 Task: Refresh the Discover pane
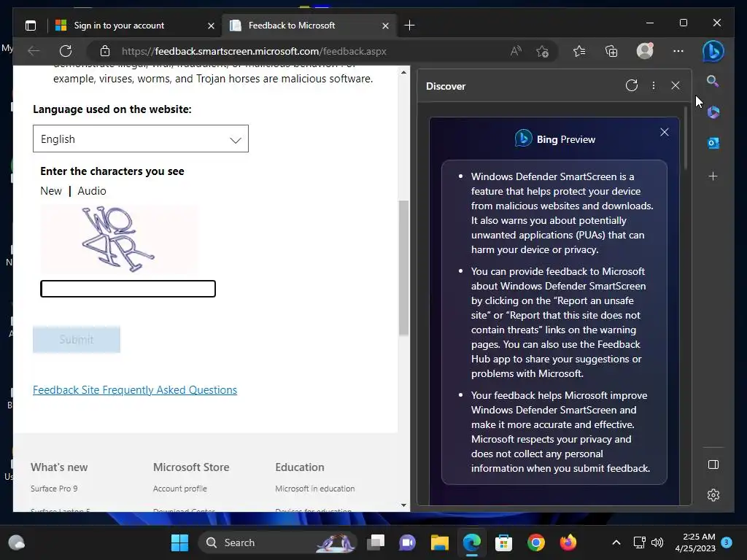[632, 86]
